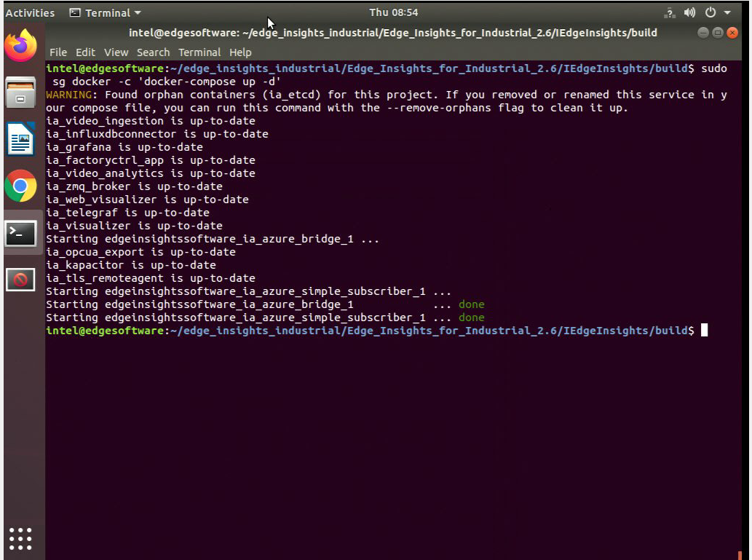Screen dimensions: 752x560
Task: Click 'ia_visualizer is up-to-date' line
Action: 134,226
